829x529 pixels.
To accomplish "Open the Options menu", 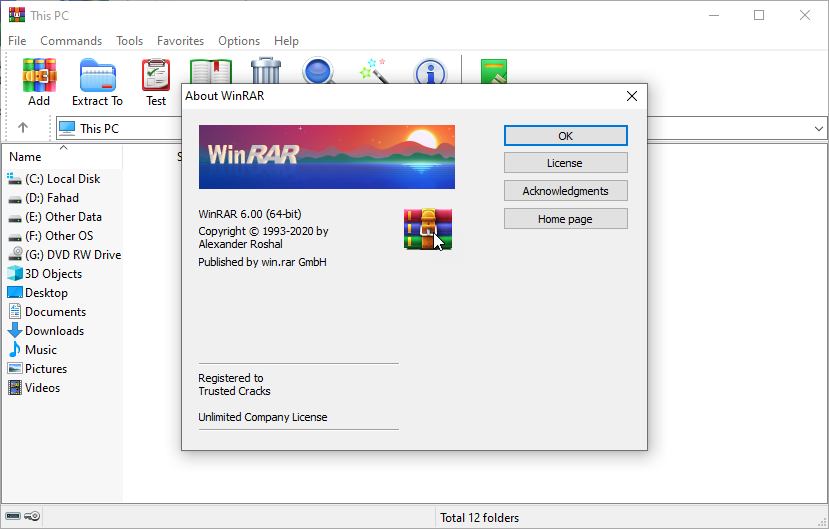I will click(239, 41).
